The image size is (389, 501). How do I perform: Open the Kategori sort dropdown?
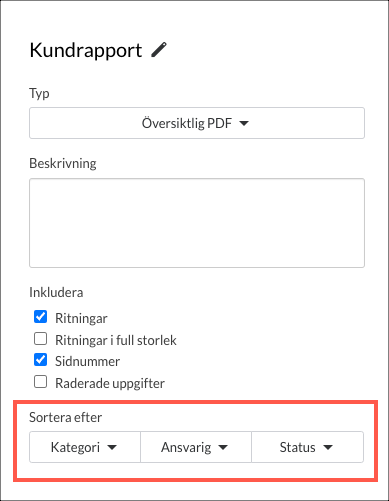(85, 447)
